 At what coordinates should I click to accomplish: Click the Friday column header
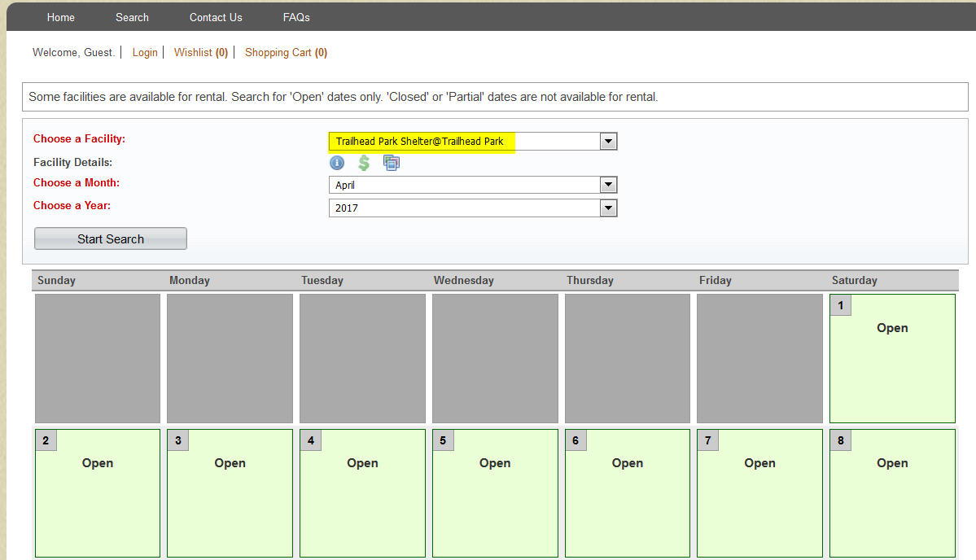click(x=716, y=280)
